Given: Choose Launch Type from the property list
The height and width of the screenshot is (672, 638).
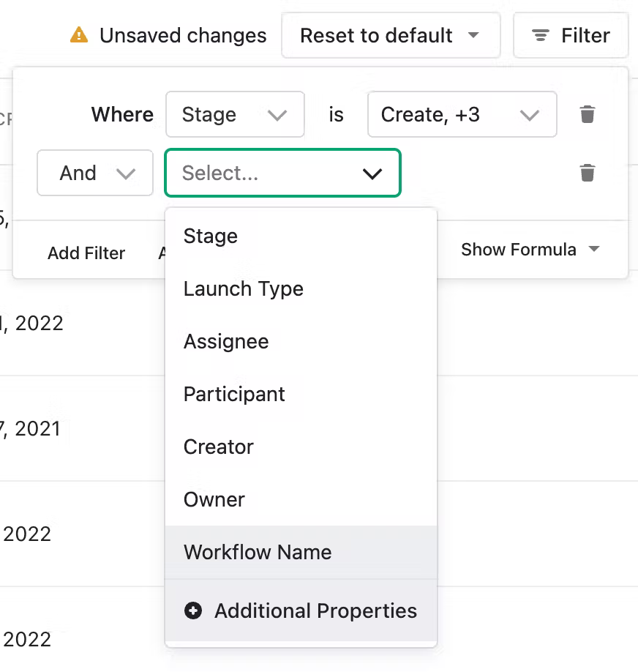Looking at the screenshot, I should tap(301, 289).
